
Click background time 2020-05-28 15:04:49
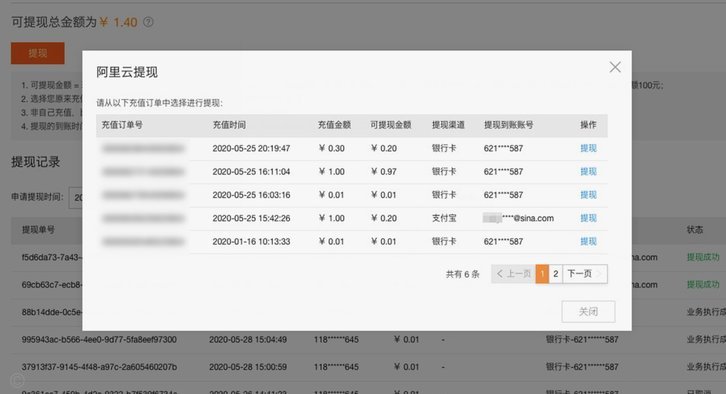[248, 339]
